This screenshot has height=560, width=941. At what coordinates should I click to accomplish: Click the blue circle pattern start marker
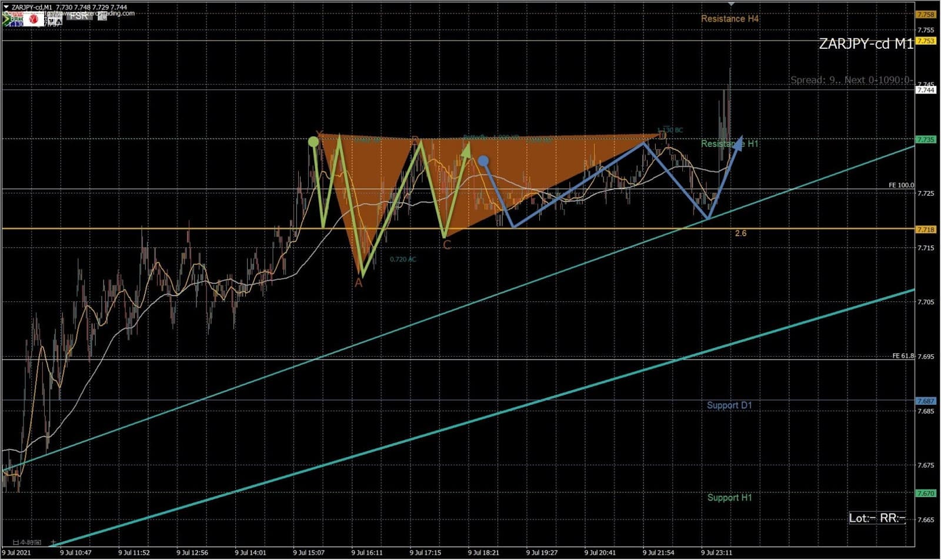[x=483, y=160]
